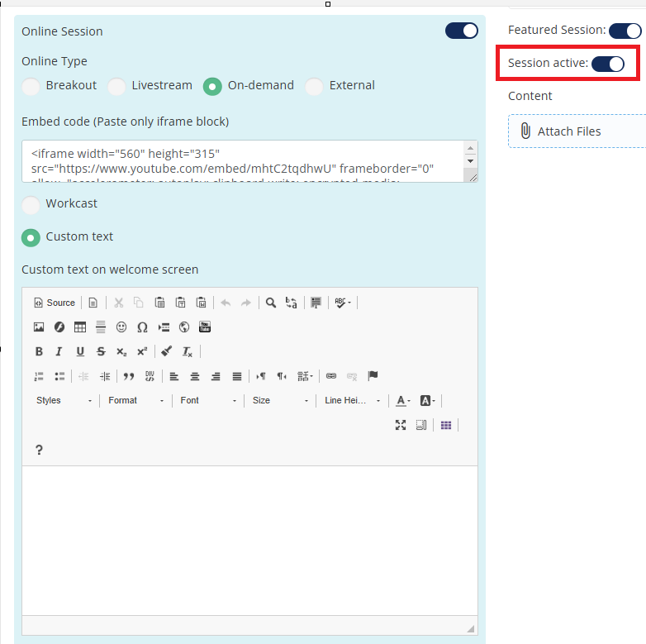Embed a YouTube video via toolbar icon
The height and width of the screenshot is (644, 646).
[x=205, y=327]
